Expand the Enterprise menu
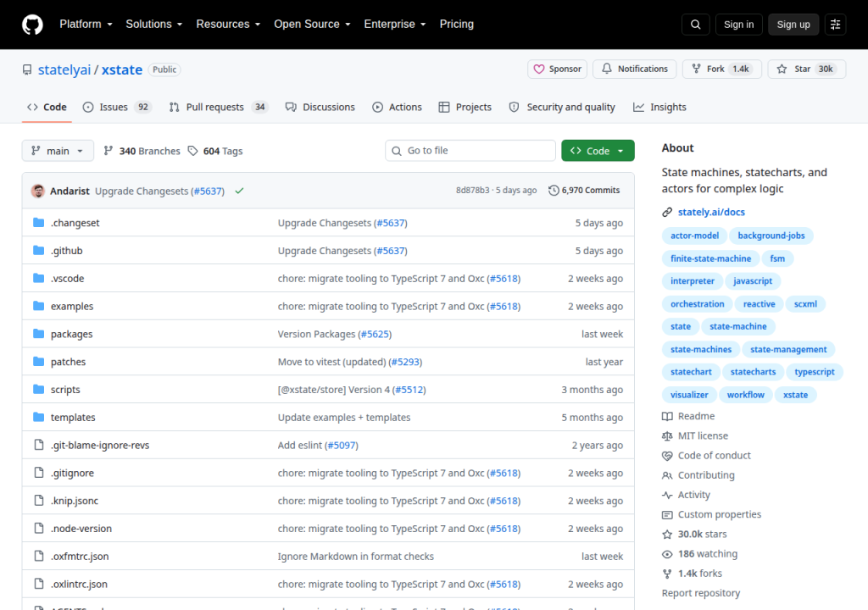The width and height of the screenshot is (868, 610). 395,25
